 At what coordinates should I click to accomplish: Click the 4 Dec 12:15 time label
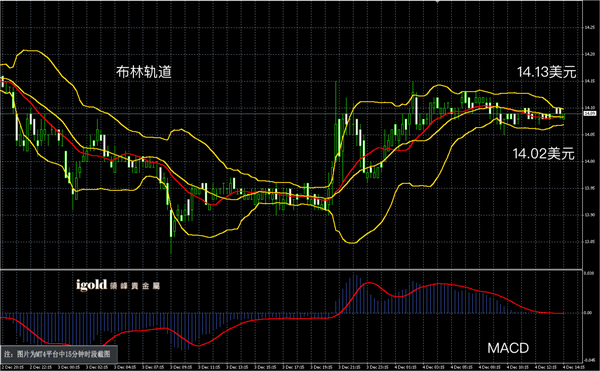pyautogui.click(x=546, y=368)
